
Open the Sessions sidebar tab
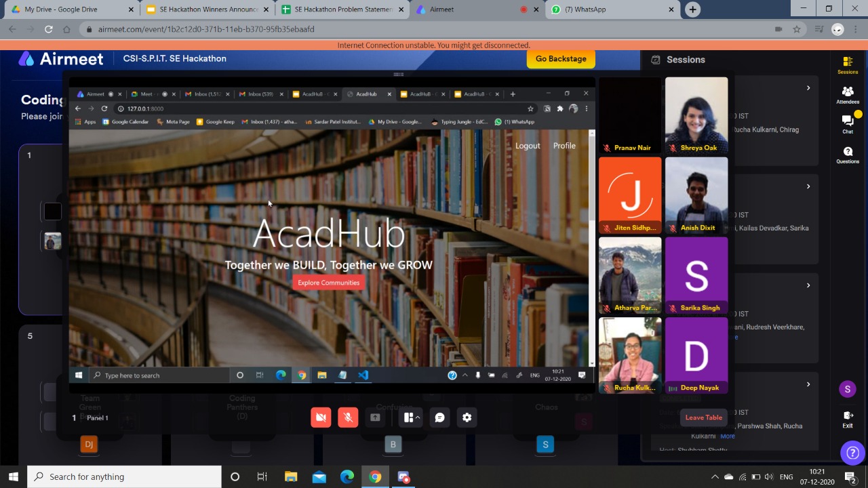point(848,66)
